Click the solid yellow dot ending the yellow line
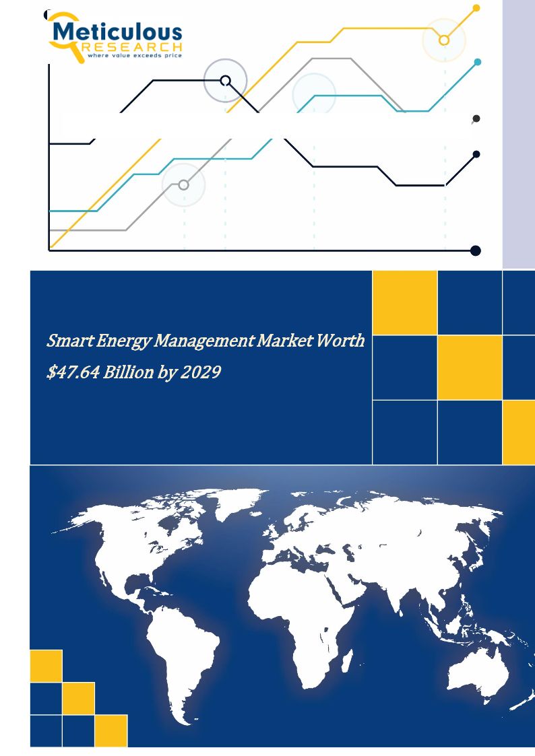535x756 pixels. click(476, 8)
